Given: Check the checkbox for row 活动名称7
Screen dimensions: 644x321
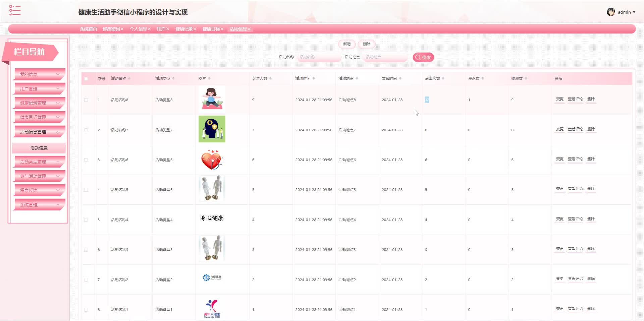Looking at the screenshot, I should [x=86, y=130].
